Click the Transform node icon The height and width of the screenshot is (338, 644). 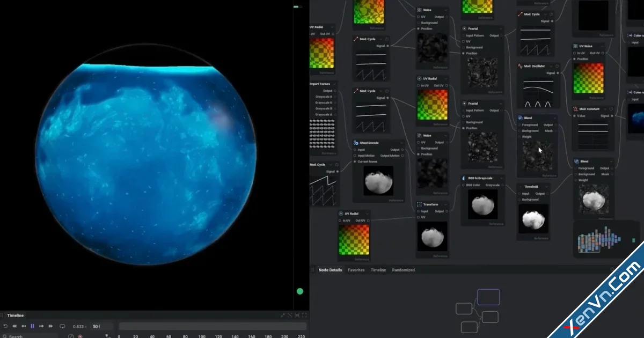click(x=419, y=204)
